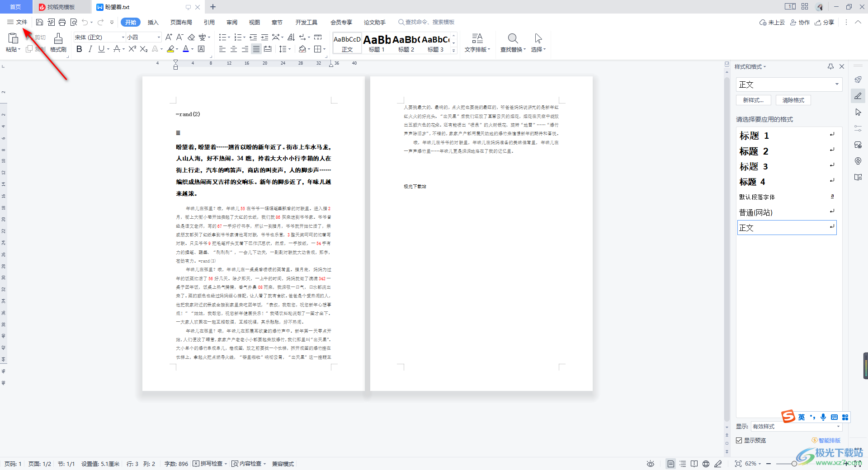Pin the 样式和格式 panel

[830, 66]
